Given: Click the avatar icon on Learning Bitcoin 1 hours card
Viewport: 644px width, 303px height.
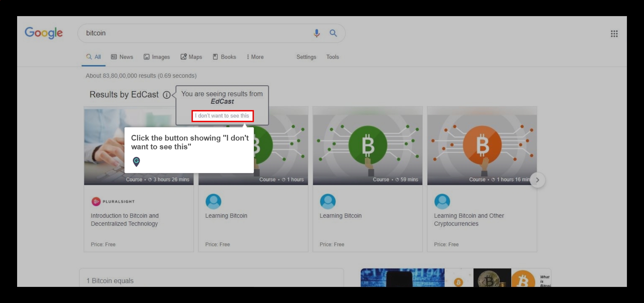Looking at the screenshot, I should pyautogui.click(x=213, y=201).
